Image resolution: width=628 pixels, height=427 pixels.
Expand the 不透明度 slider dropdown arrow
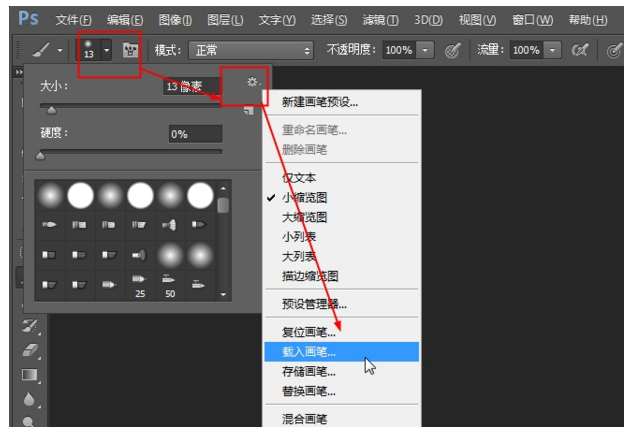[x=425, y=50]
